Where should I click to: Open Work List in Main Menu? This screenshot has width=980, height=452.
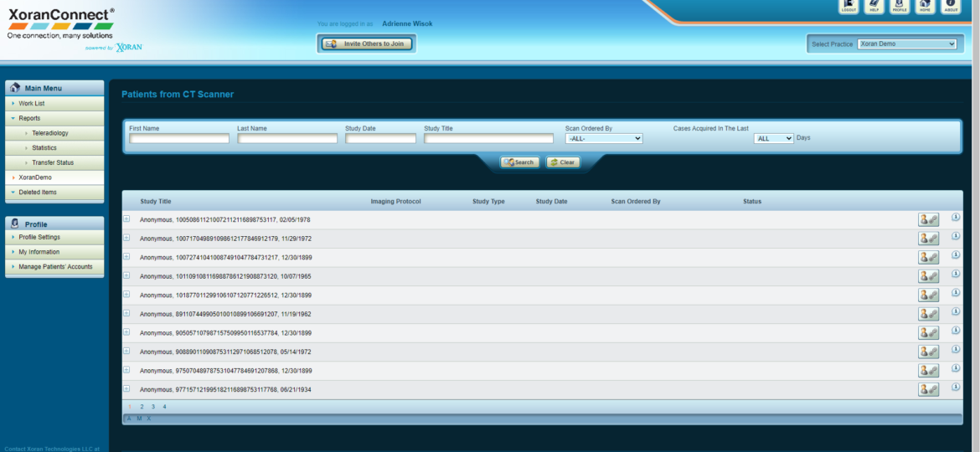click(x=32, y=104)
